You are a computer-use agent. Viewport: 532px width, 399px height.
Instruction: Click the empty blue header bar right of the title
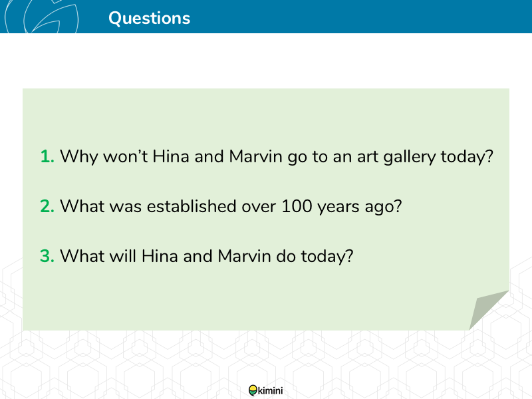tap(360, 16)
